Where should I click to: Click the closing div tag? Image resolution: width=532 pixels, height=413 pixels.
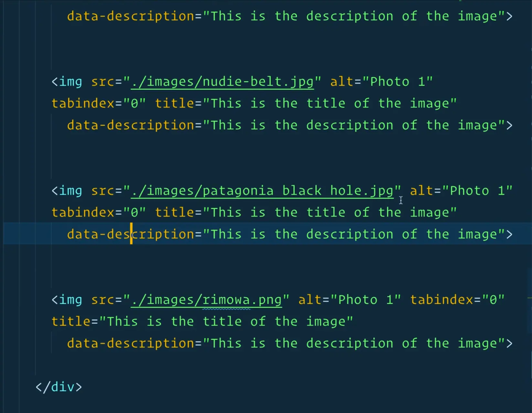tap(59, 387)
